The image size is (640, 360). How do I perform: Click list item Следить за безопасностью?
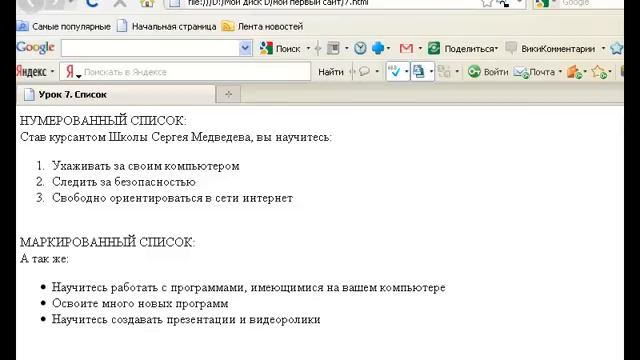[124, 182]
